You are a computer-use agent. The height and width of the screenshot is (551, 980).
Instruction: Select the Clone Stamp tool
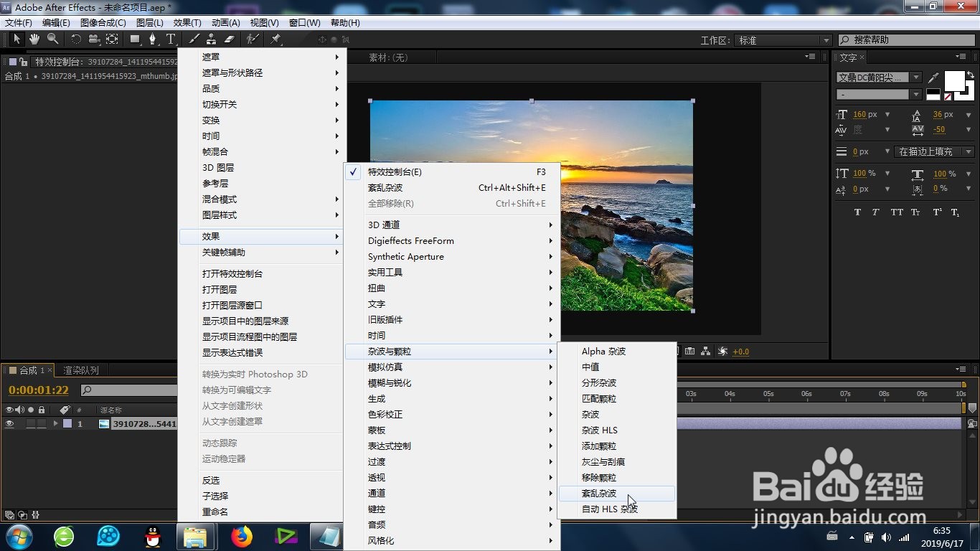point(212,39)
